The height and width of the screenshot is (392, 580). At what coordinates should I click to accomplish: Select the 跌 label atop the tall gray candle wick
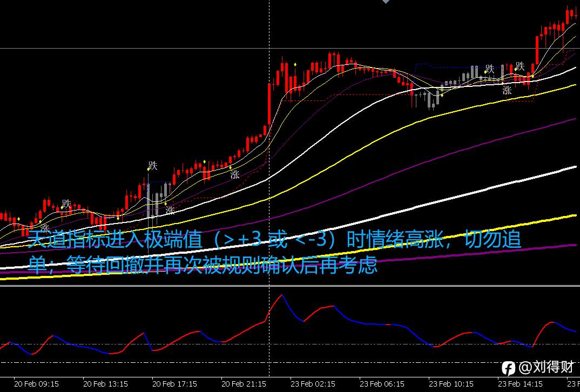[153, 166]
